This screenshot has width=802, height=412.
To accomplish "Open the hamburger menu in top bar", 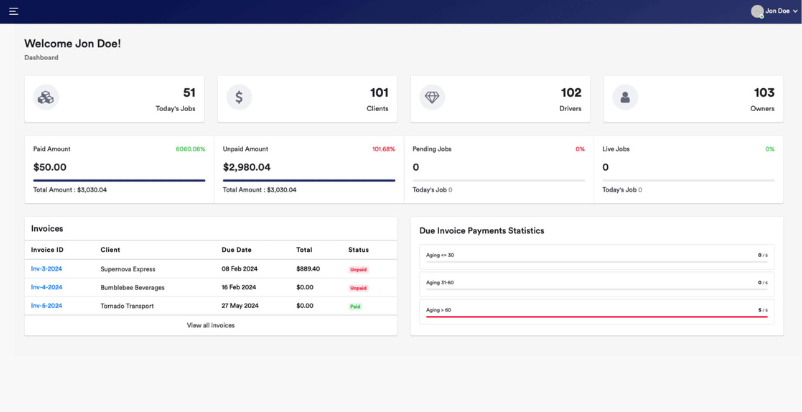I will 14,11.
